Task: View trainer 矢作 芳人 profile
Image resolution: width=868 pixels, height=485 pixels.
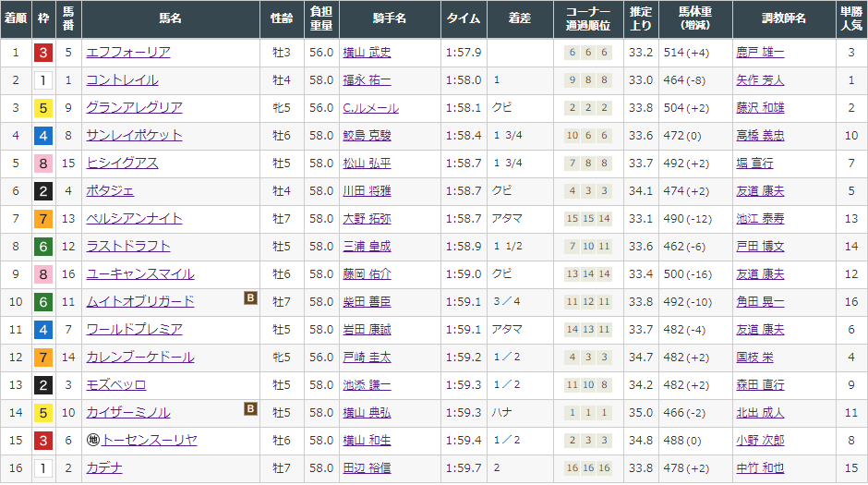Action: pos(760,79)
